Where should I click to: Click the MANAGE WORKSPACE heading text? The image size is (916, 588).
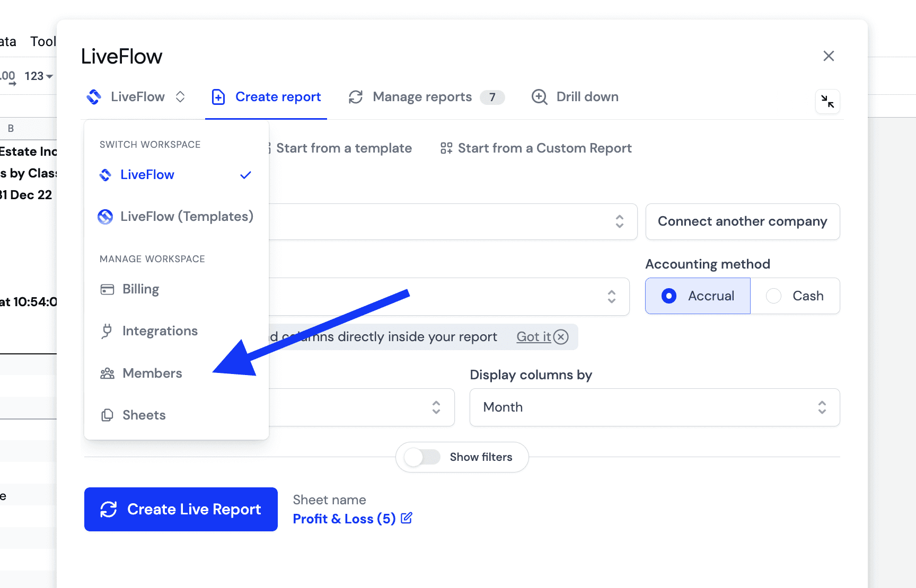(152, 259)
